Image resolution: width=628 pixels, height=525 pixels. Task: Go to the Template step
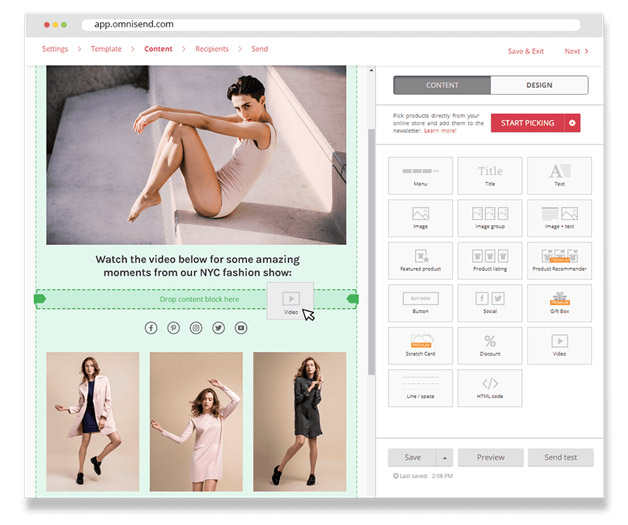coord(106,49)
